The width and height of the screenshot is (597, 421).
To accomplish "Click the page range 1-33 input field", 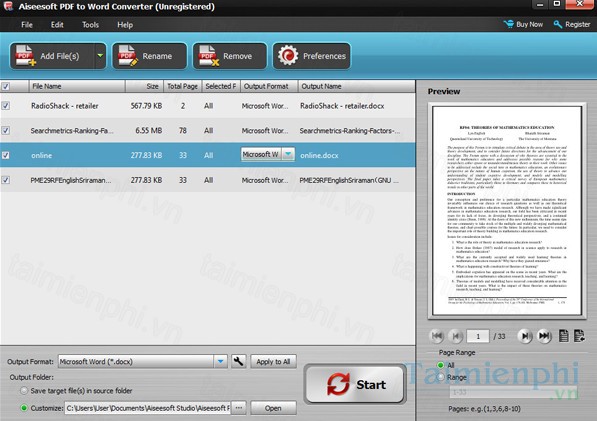I will pos(513,392).
